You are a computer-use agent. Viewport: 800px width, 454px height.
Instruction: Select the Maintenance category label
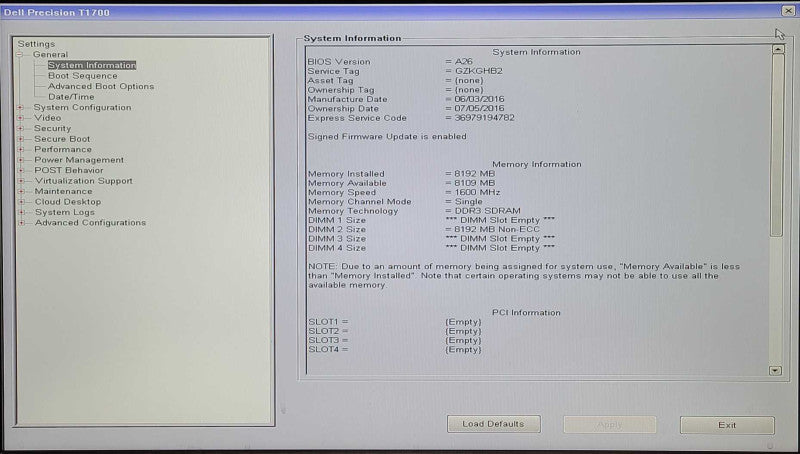tap(64, 191)
